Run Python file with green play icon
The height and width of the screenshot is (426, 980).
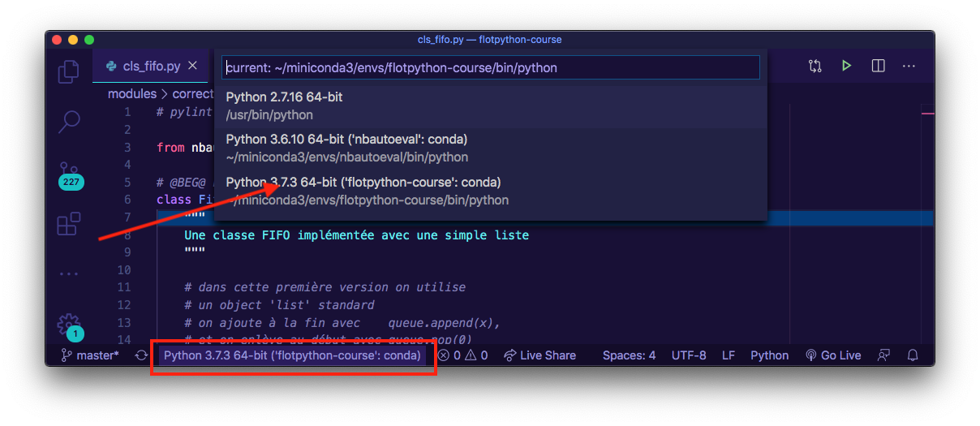tap(846, 66)
